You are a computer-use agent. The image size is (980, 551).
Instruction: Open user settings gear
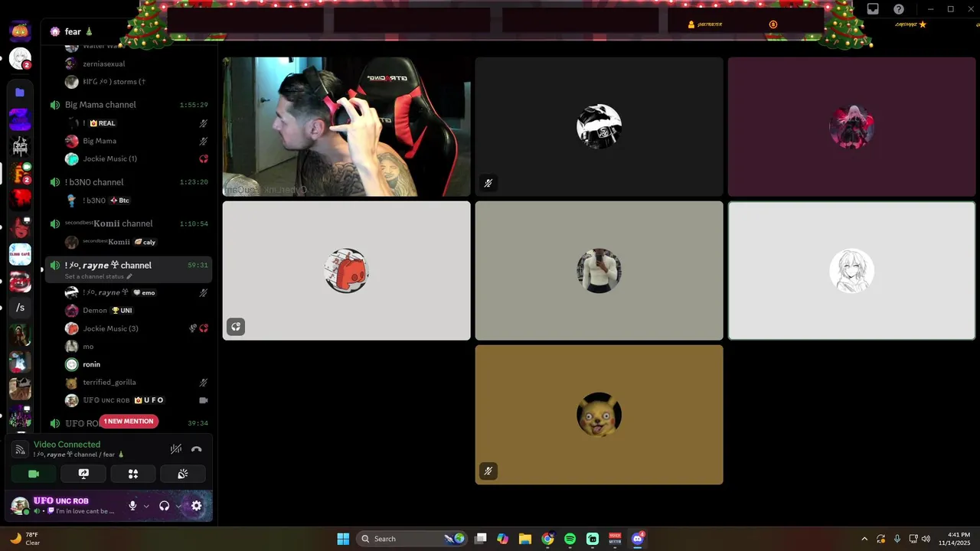pyautogui.click(x=196, y=506)
